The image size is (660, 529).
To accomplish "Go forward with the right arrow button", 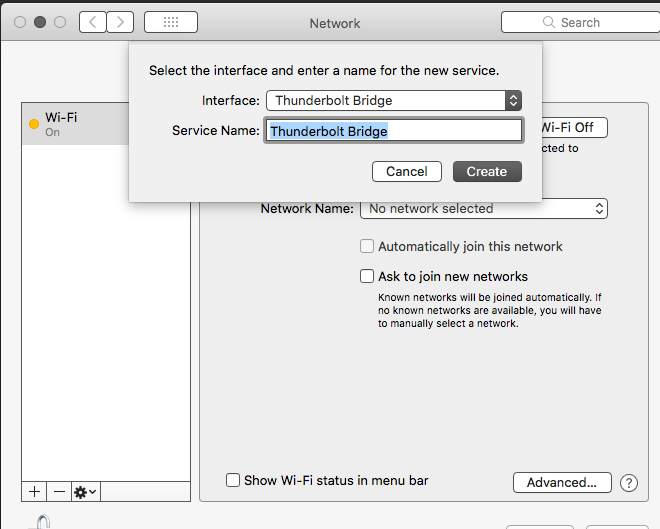I will pos(120,22).
